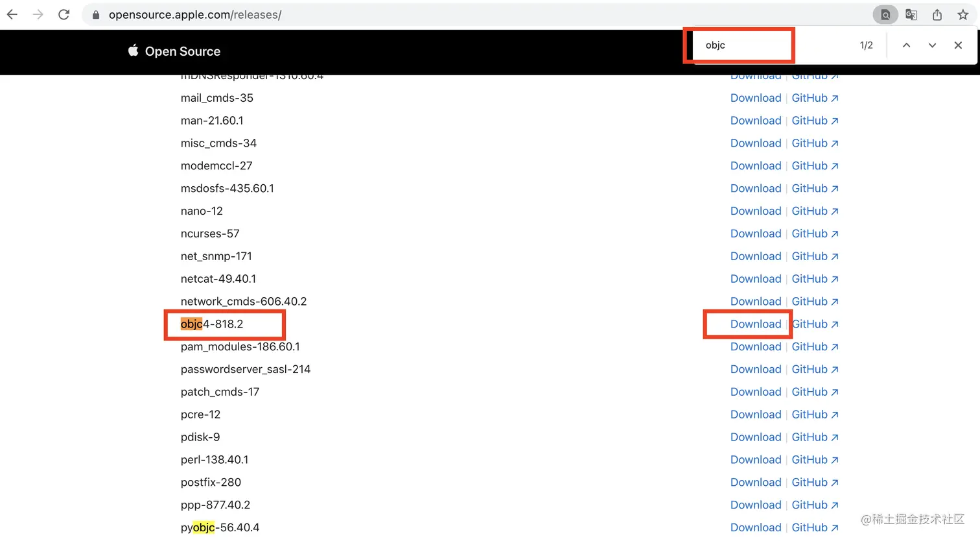Viewport: 980px width, 541px height.
Task: Download ncurses-57
Action: (756, 234)
